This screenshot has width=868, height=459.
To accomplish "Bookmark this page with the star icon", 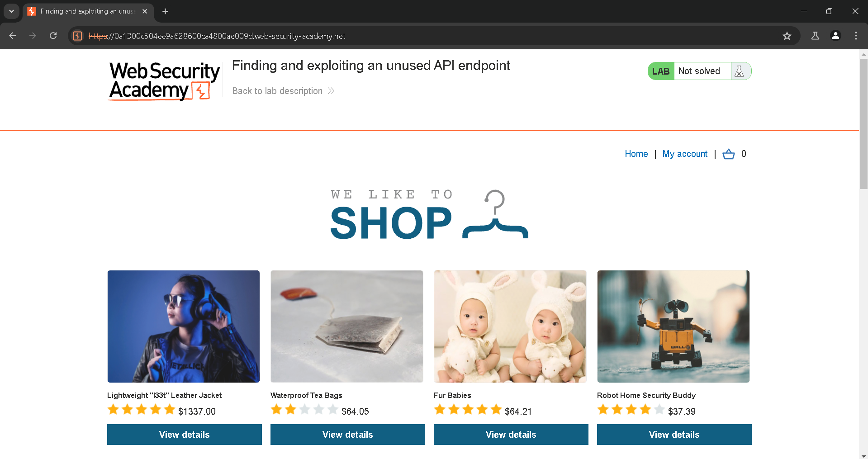I will coord(787,36).
